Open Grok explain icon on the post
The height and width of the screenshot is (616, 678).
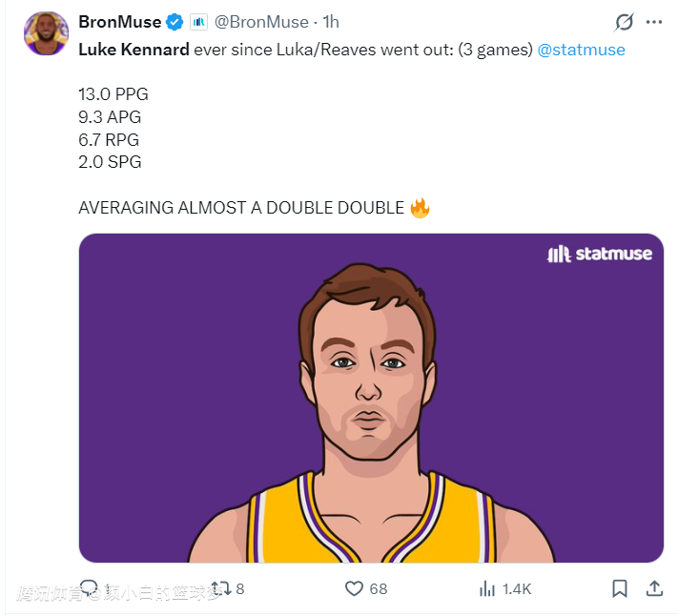625,22
